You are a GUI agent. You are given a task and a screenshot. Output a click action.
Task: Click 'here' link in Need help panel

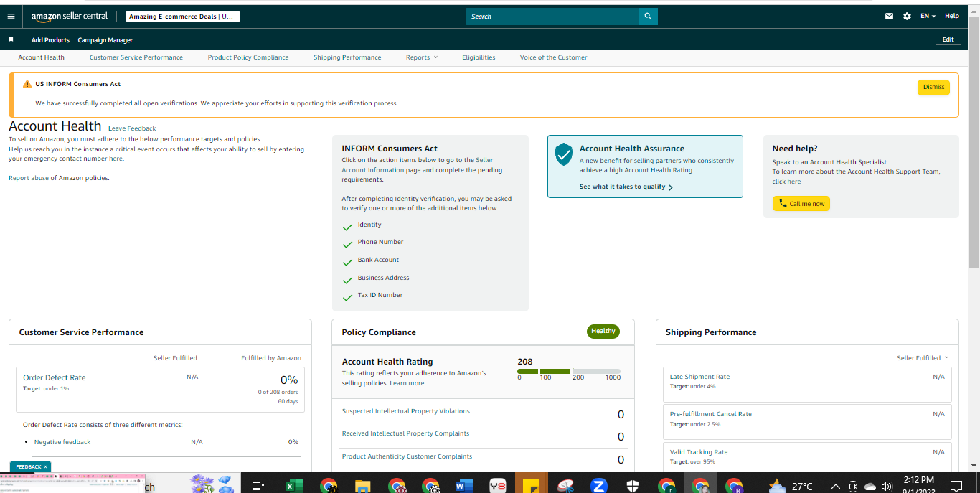(794, 182)
